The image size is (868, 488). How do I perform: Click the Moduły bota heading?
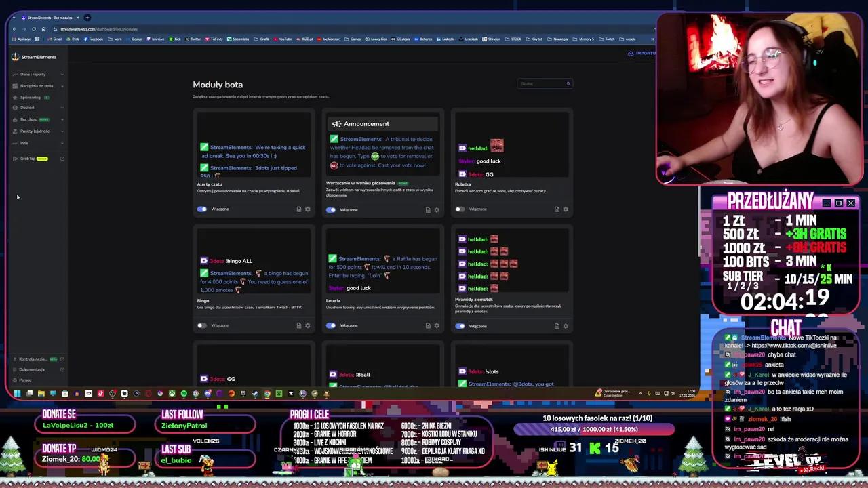(x=218, y=85)
